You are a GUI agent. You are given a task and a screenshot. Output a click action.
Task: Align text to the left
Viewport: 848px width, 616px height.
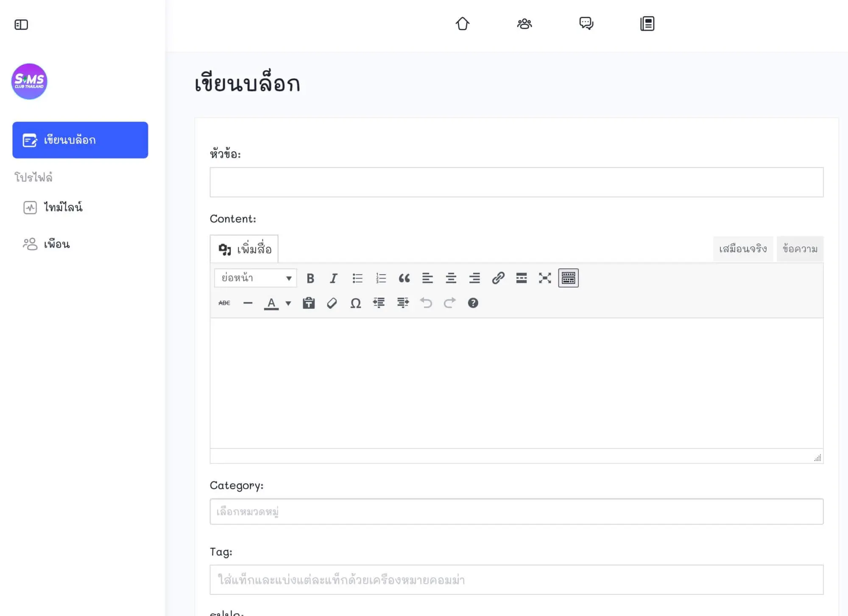427,278
